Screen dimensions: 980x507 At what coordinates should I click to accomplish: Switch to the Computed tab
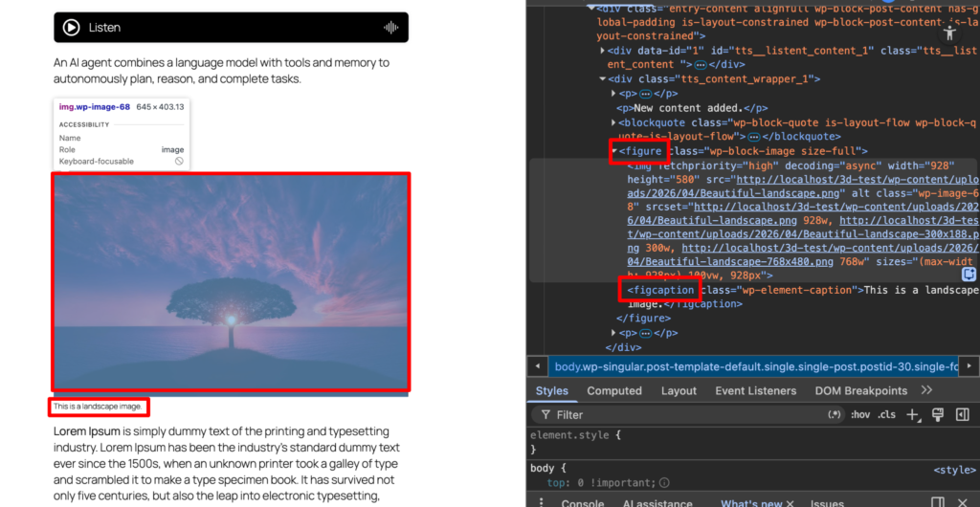click(614, 391)
